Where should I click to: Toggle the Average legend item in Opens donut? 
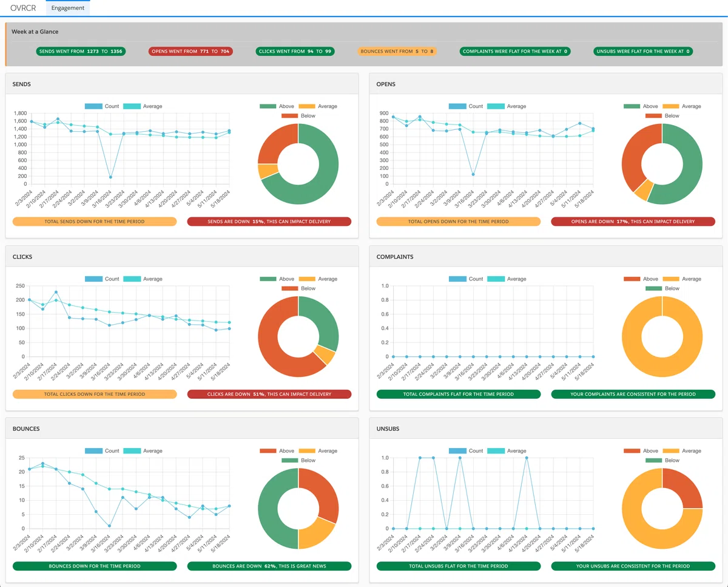coord(682,106)
